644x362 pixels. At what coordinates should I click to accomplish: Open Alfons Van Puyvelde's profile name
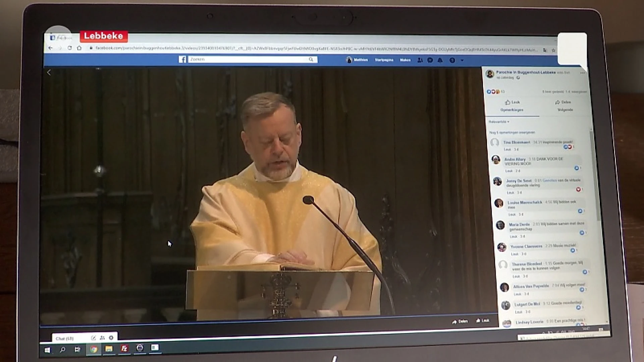tap(531, 286)
